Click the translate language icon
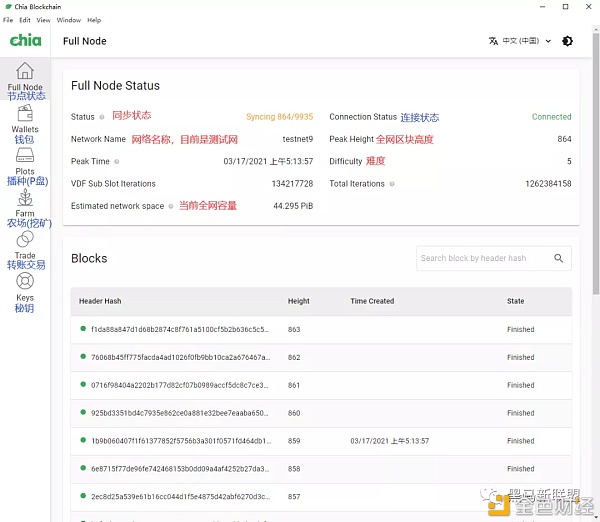The width and height of the screenshot is (600, 522). tap(493, 41)
